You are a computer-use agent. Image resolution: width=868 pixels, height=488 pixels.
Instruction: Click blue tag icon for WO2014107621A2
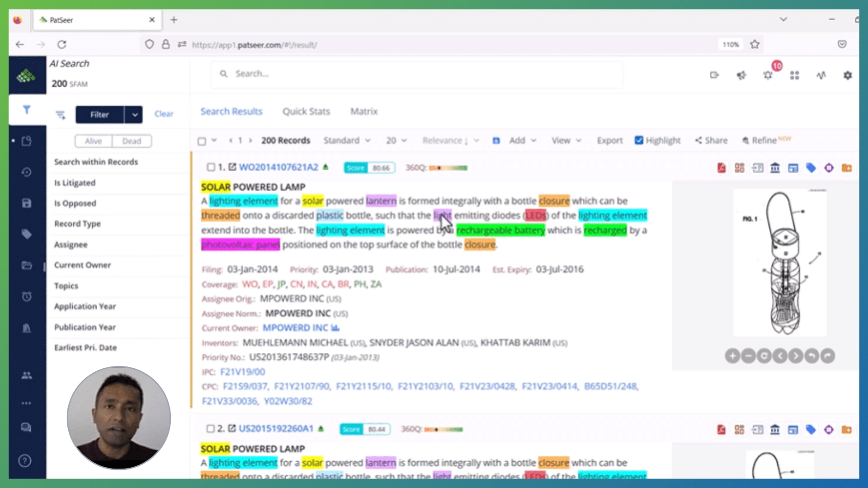pos(811,168)
